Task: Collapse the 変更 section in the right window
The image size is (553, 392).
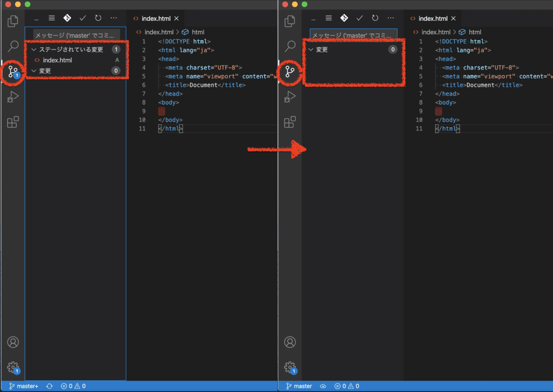Action: point(353,49)
